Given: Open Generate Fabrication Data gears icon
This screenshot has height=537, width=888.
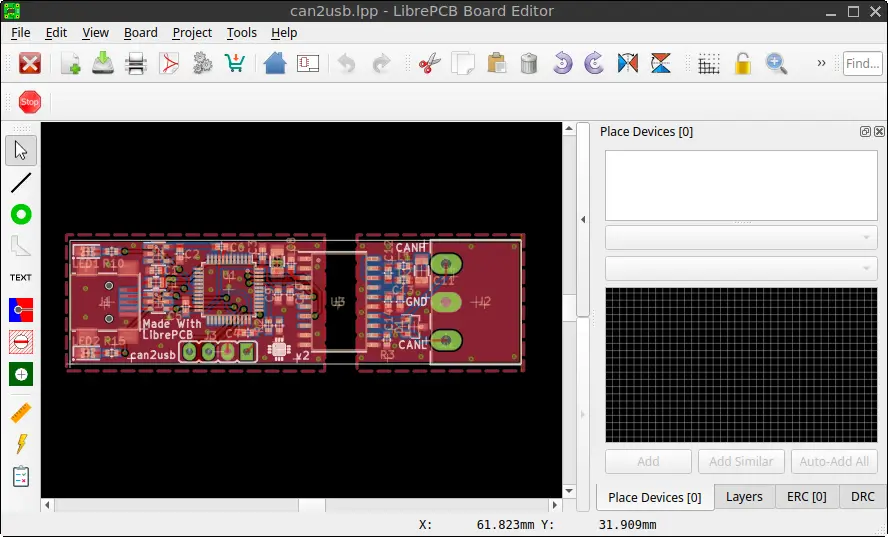Looking at the screenshot, I should (202, 63).
